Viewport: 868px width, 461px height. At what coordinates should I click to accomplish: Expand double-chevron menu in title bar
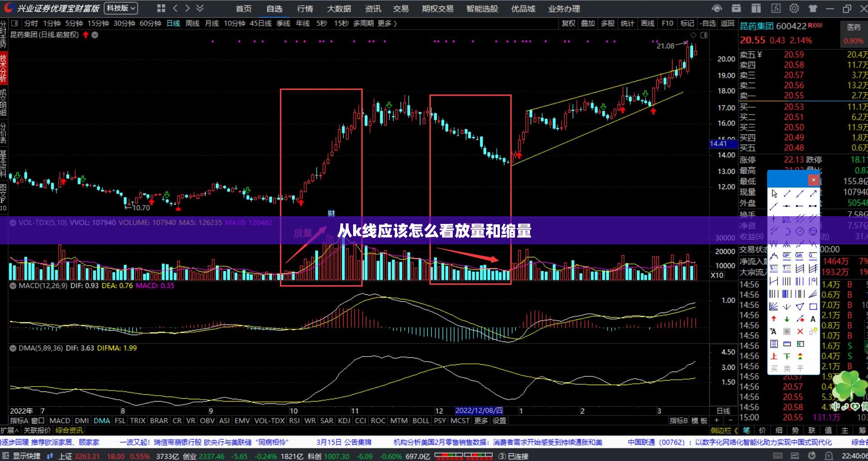coord(200,8)
